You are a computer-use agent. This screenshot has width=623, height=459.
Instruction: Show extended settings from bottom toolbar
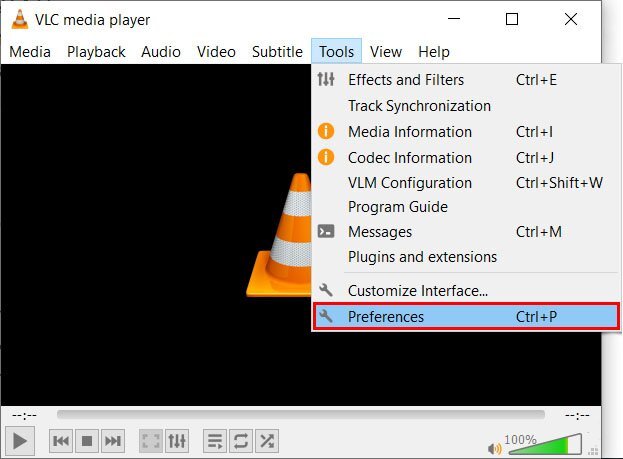[177, 441]
